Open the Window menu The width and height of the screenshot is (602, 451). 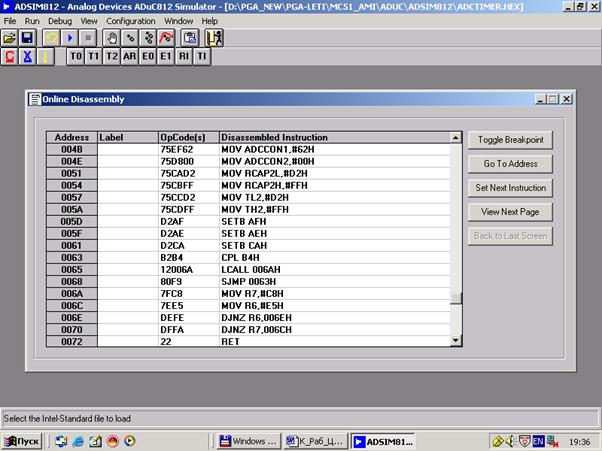coord(179,20)
